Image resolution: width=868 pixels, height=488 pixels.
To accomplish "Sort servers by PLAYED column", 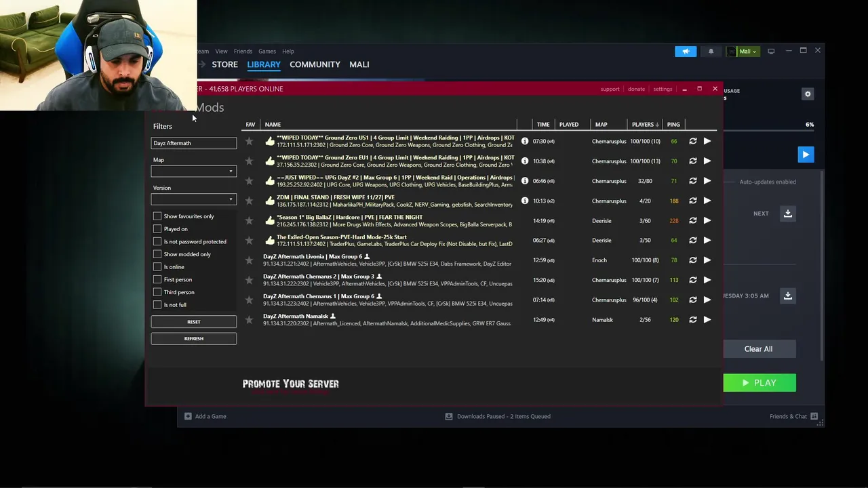I will click(569, 125).
